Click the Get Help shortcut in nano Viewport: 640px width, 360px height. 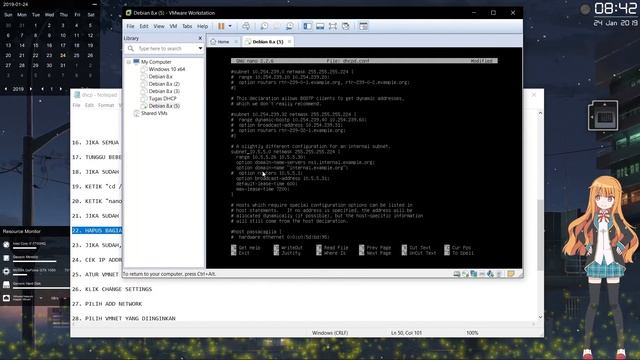pos(246,248)
